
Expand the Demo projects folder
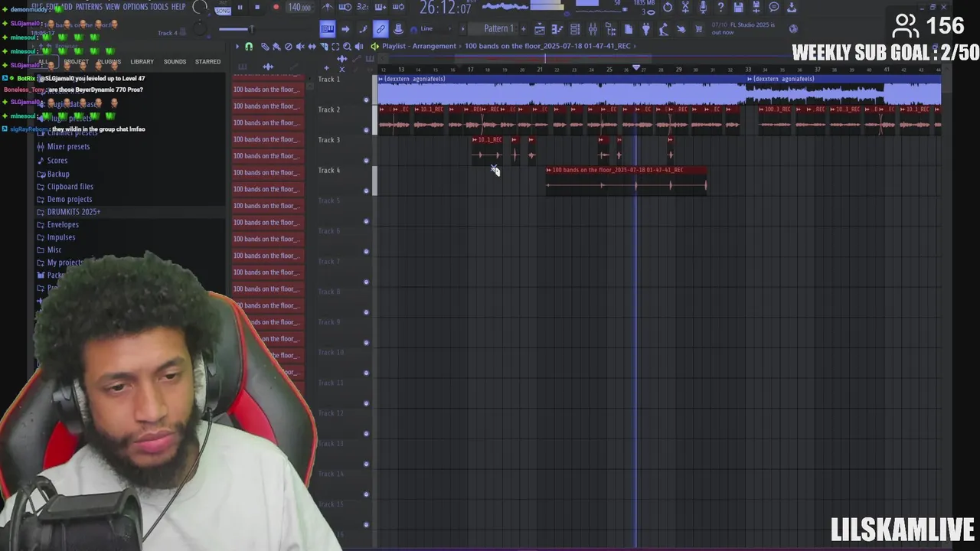coord(70,199)
